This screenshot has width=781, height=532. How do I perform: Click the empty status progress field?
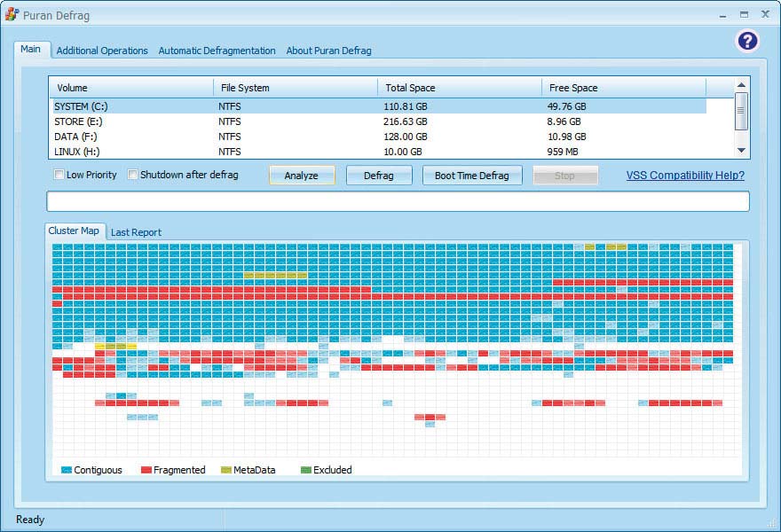(x=398, y=201)
